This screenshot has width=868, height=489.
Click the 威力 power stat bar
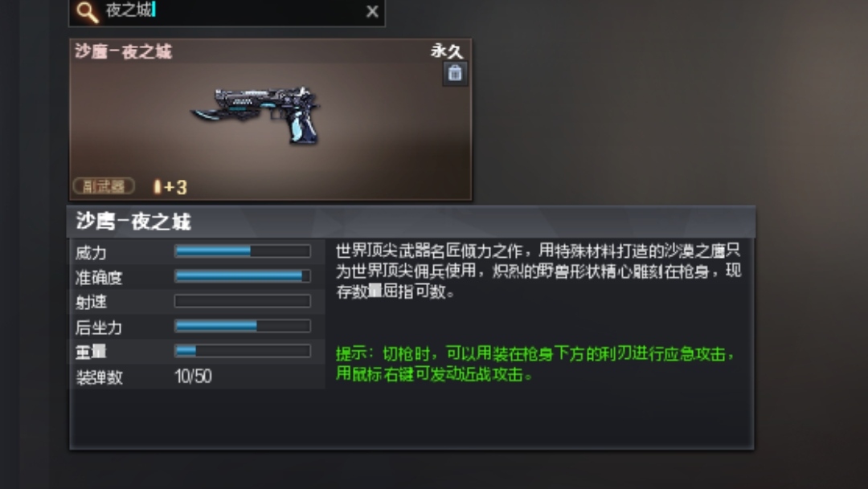click(243, 251)
